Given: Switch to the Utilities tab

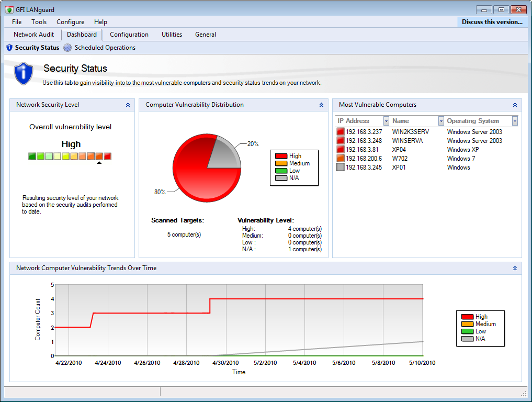Looking at the screenshot, I should tap(172, 35).
